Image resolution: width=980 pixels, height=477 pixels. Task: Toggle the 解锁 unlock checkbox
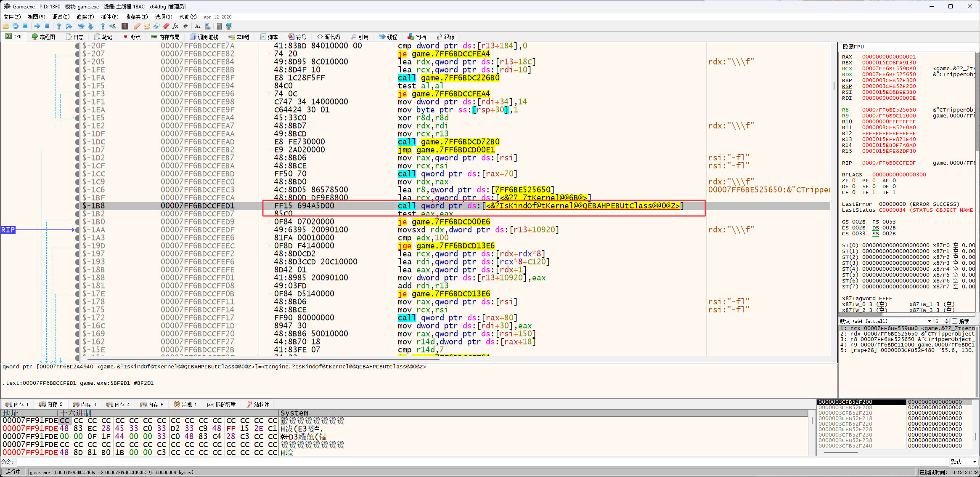click(x=954, y=321)
